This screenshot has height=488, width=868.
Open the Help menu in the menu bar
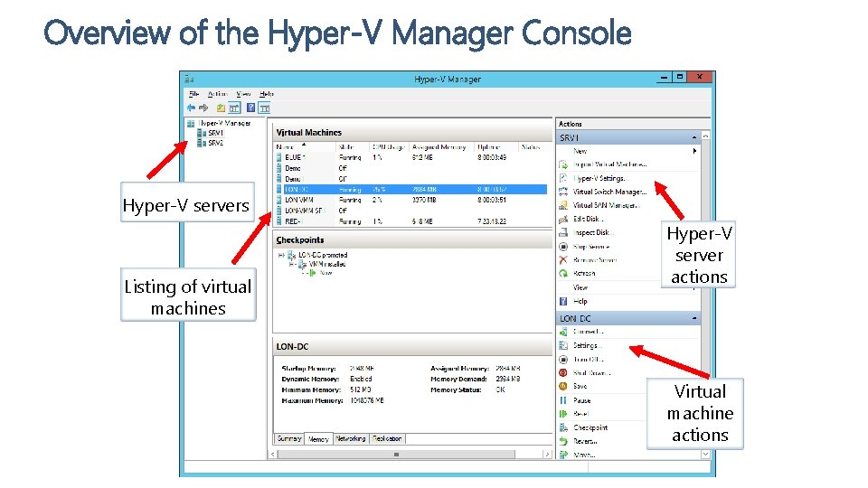(x=267, y=94)
